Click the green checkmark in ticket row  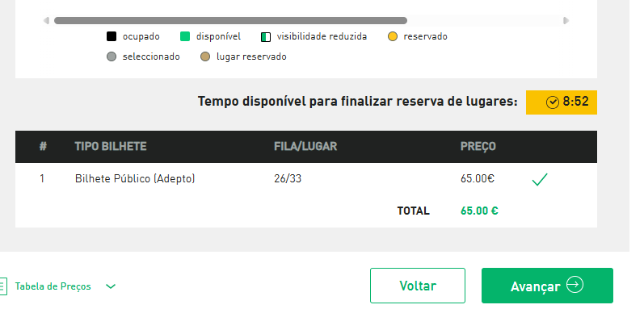click(x=540, y=179)
